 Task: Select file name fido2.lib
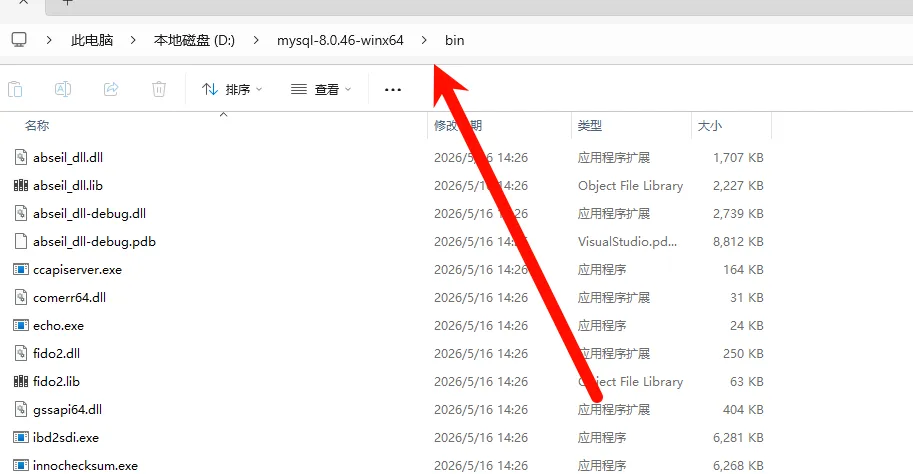tap(56, 381)
